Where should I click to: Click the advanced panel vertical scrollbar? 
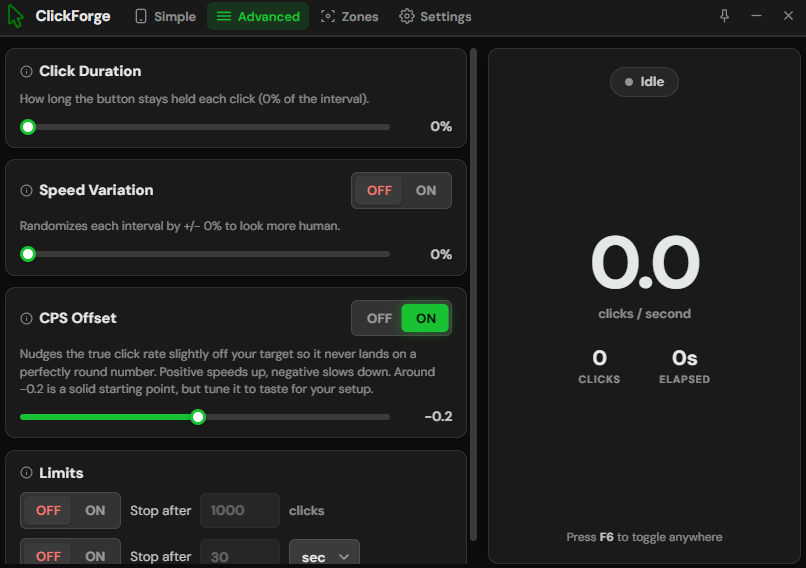click(473, 295)
